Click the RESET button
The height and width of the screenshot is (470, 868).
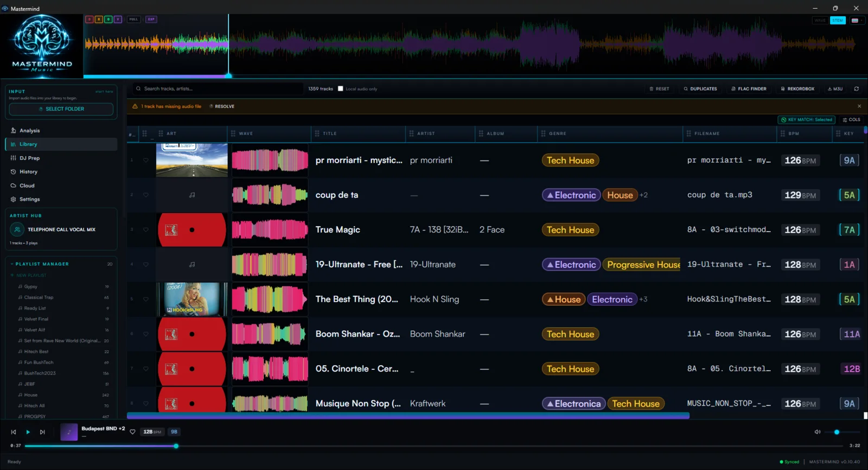pyautogui.click(x=659, y=89)
